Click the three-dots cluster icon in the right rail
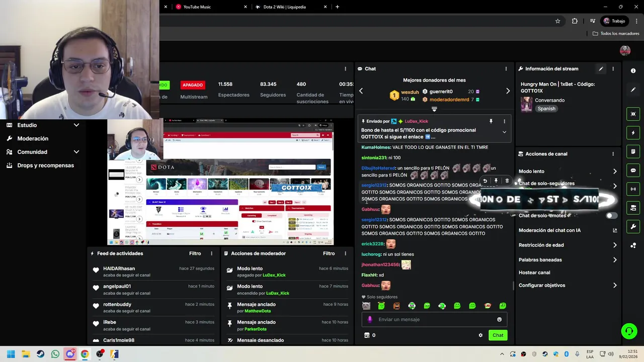This screenshot has height=362, width=644. [633, 245]
